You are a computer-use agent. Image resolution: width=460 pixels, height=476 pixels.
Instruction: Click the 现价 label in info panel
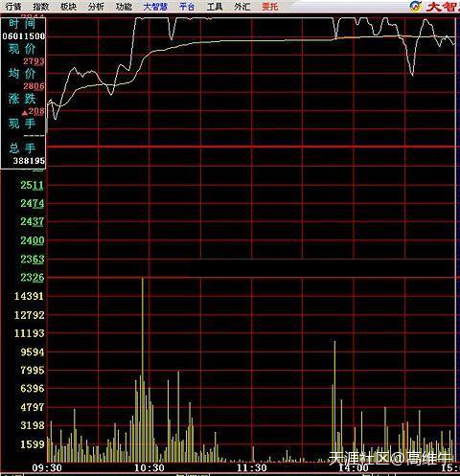click(x=22, y=49)
